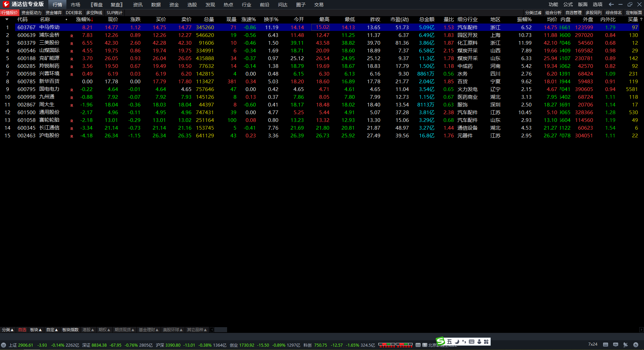Screen dimensions: 644x350
Task: Select the 自选 bottom tab
Action: 22,330
